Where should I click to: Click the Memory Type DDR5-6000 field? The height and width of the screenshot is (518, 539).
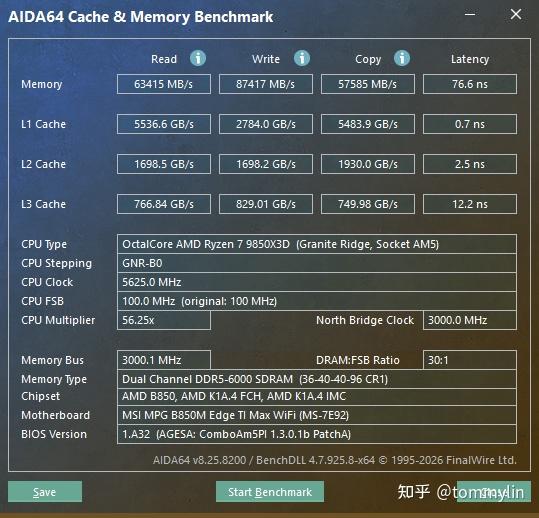[x=317, y=379]
